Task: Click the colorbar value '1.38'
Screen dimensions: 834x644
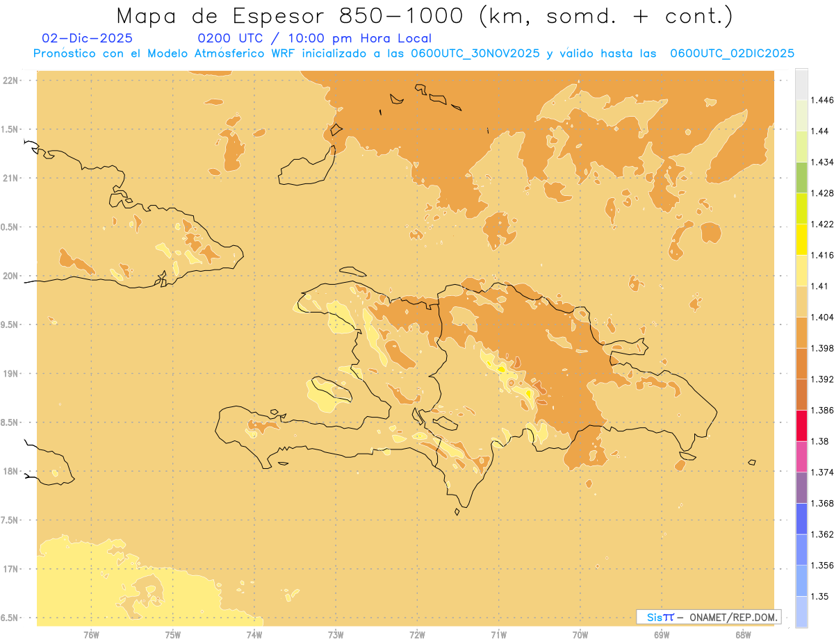Action: [820, 441]
